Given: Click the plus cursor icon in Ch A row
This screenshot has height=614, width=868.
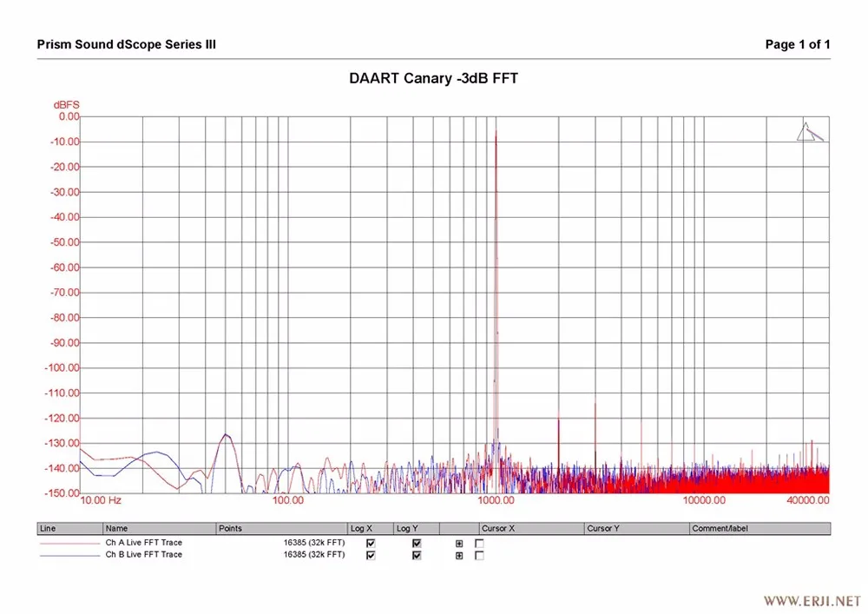Looking at the screenshot, I should click(459, 544).
